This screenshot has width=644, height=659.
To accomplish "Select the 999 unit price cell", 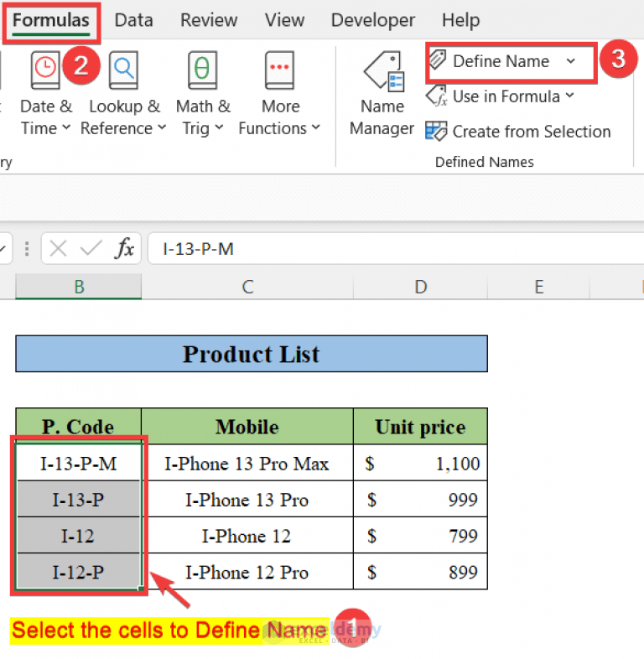I will coord(420,500).
